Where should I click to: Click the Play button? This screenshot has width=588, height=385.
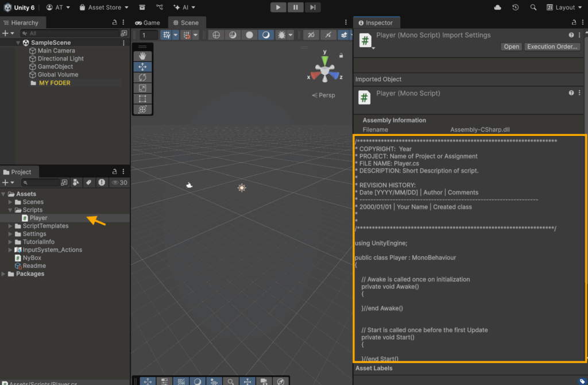278,7
